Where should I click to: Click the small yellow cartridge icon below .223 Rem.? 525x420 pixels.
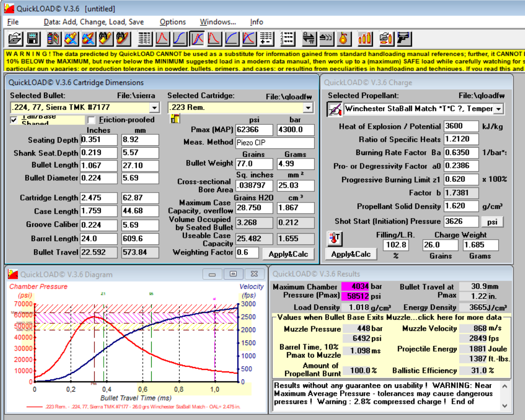[175, 119]
